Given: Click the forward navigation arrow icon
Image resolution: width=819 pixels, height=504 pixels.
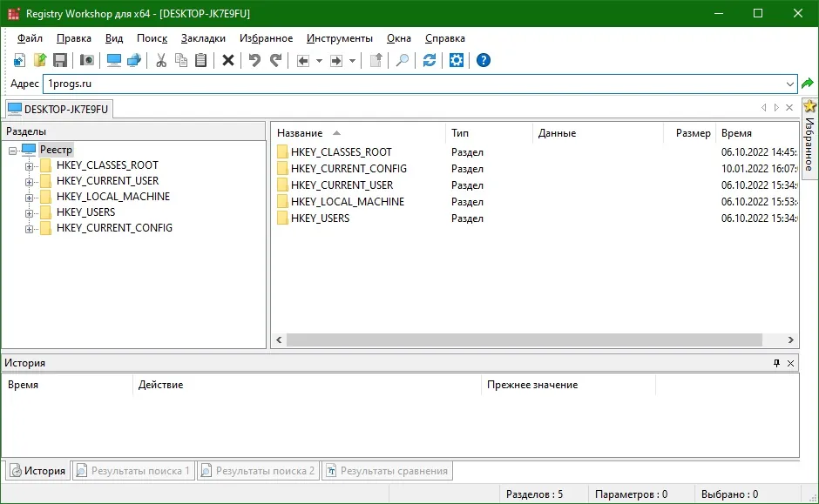Looking at the screenshot, I should point(336,61).
